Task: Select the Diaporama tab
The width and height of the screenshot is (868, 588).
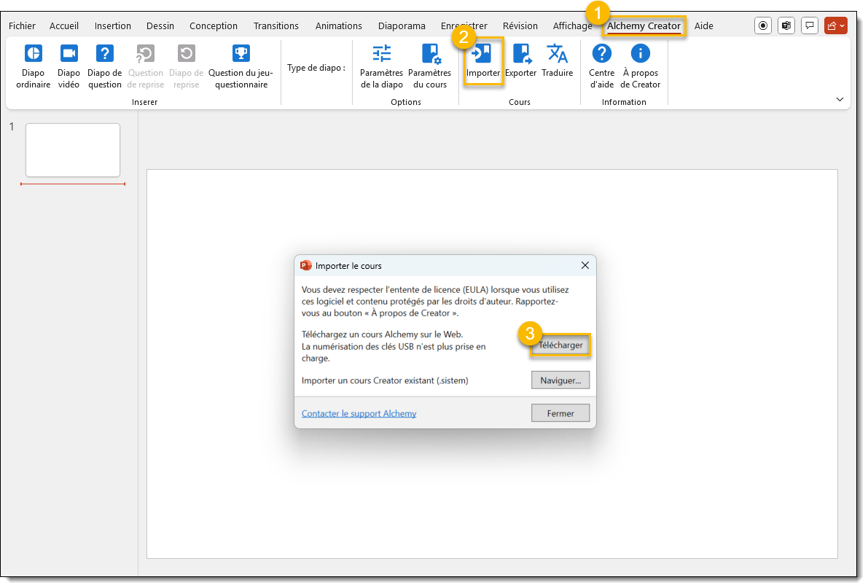Action: [x=402, y=26]
